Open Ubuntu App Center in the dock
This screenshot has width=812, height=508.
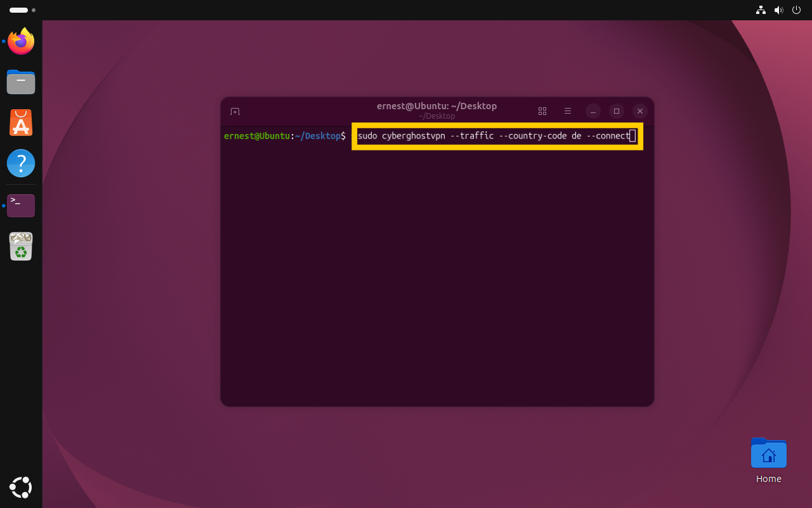21,123
